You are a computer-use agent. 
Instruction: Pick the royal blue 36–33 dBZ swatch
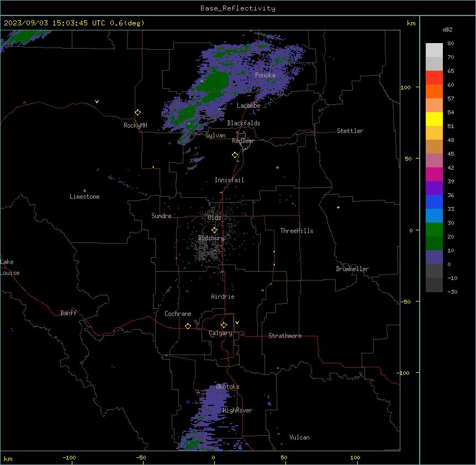coord(434,202)
